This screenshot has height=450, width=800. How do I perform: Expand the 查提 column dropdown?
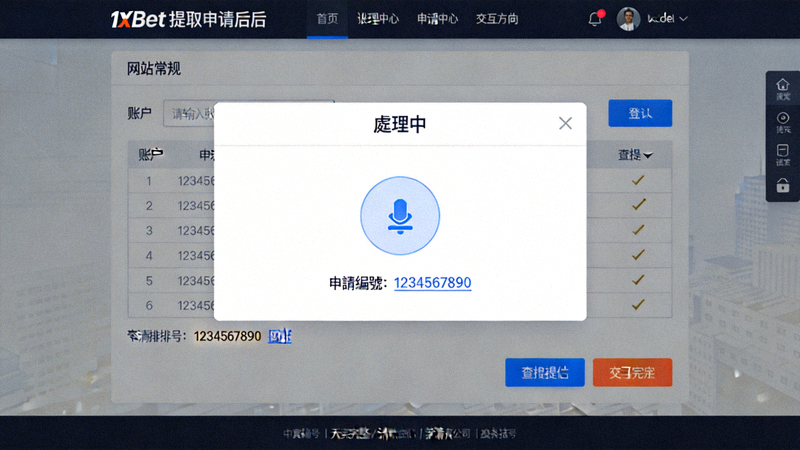pyautogui.click(x=648, y=155)
